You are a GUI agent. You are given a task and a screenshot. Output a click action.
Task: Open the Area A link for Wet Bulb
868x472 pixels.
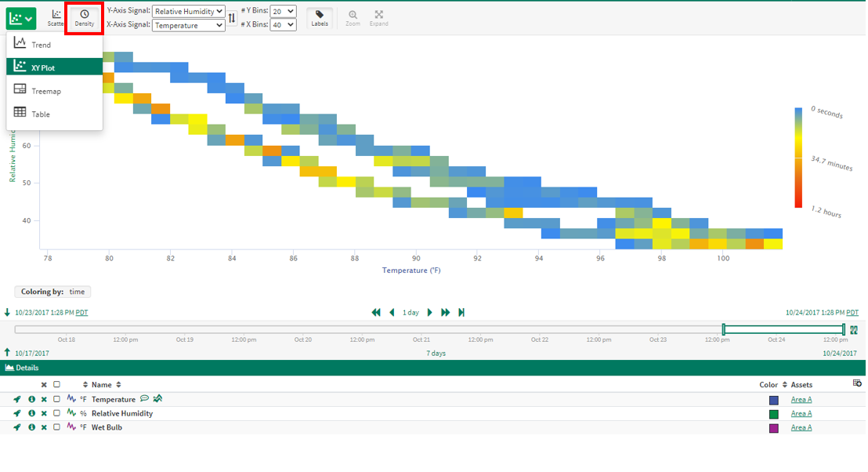801,428
